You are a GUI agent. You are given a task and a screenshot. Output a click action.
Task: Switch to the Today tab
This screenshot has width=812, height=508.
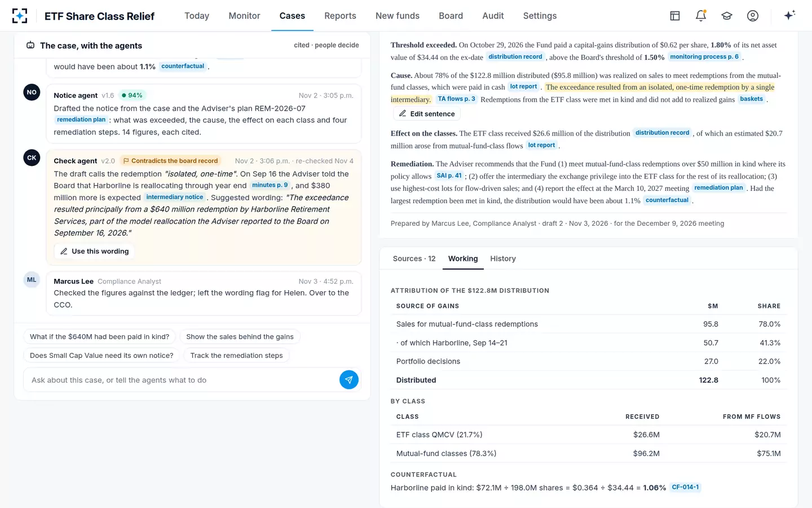pyautogui.click(x=197, y=16)
